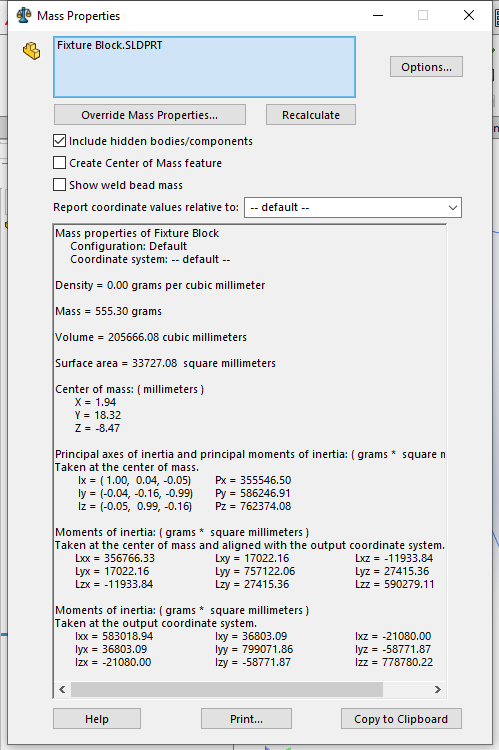
Task: Click the horizontal scrollbar right arrow
Action: (437, 689)
